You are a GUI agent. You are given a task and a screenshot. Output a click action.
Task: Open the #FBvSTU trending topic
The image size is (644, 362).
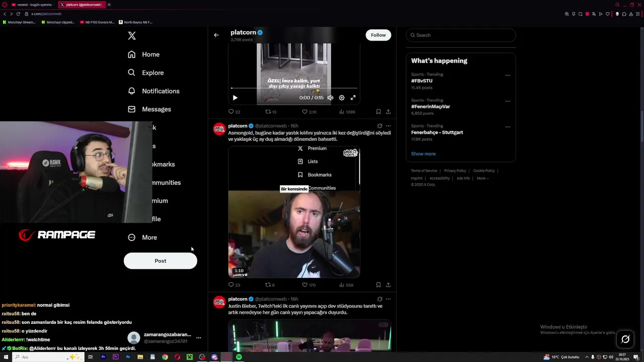pos(422,81)
